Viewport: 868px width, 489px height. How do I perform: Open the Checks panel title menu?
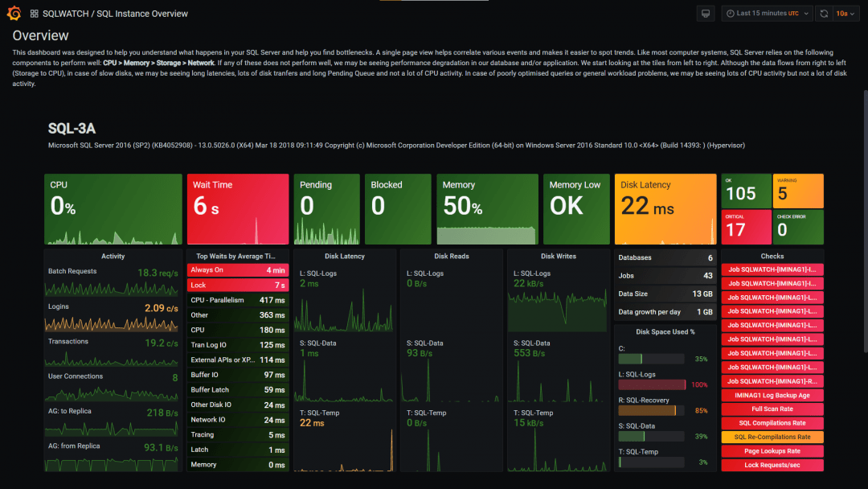point(772,256)
